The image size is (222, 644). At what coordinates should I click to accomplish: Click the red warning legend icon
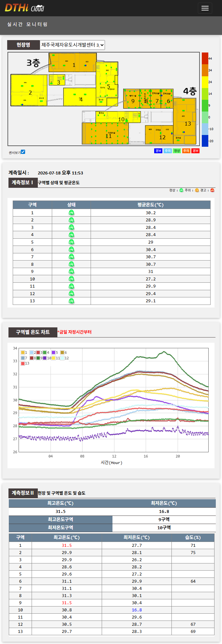(212, 190)
